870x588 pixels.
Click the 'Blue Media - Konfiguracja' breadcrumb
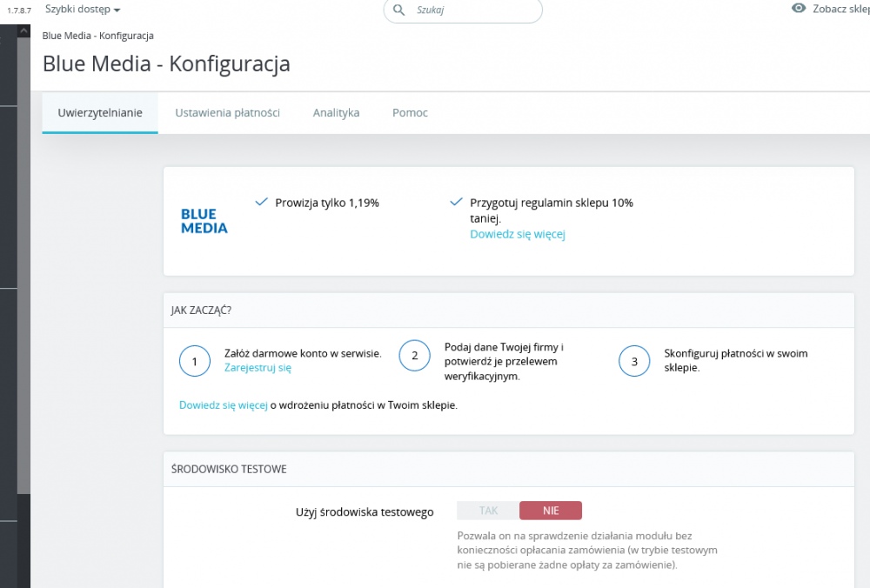click(97, 36)
